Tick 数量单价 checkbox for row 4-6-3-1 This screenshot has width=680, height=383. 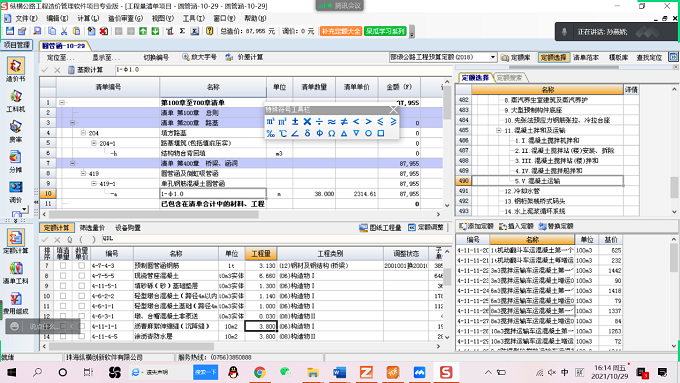(x=82, y=316)
